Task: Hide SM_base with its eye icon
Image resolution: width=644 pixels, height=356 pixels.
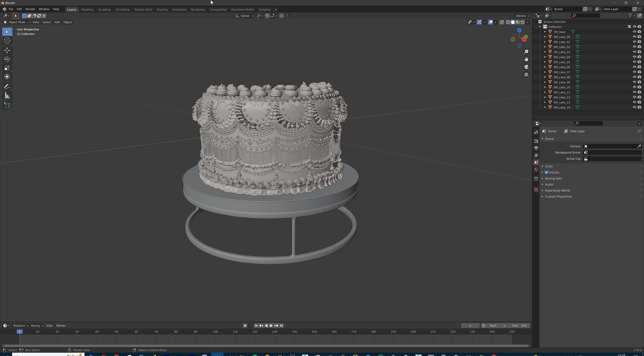Action: click(634, 32)
